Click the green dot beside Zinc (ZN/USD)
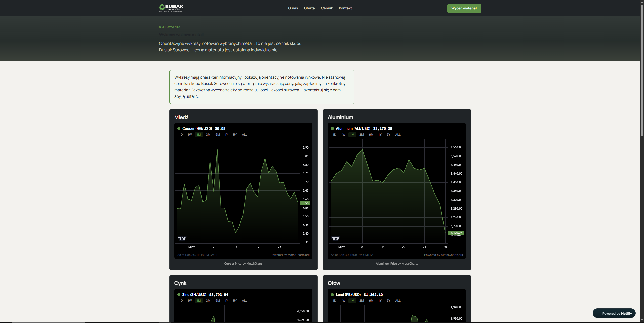Screen dimensions: 644x323 179,295
